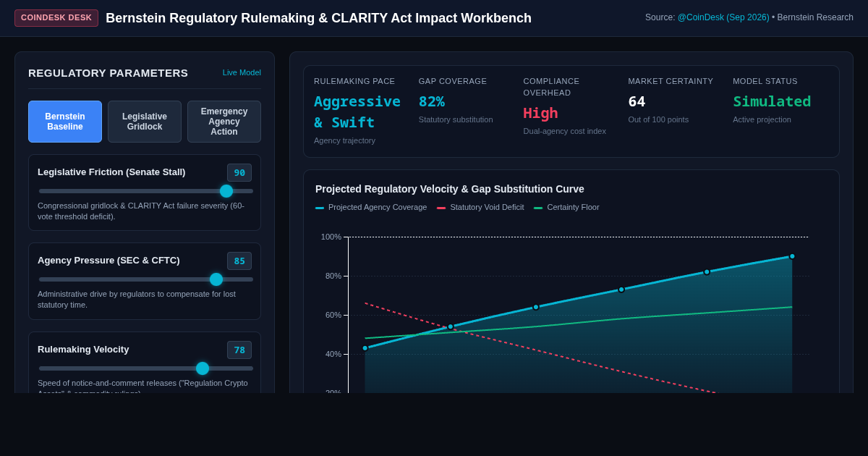The image size is (868, 456).
Task: Click the Simulated model status value
Action: [x=772, y=101]
